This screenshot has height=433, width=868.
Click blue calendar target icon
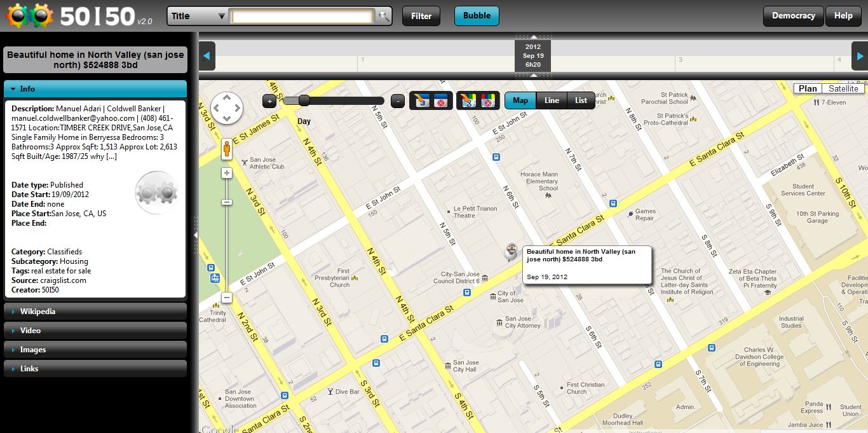441,100
